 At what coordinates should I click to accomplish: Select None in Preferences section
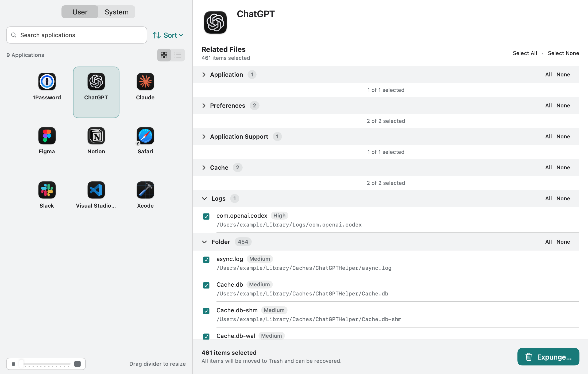(x=563, y=106)
